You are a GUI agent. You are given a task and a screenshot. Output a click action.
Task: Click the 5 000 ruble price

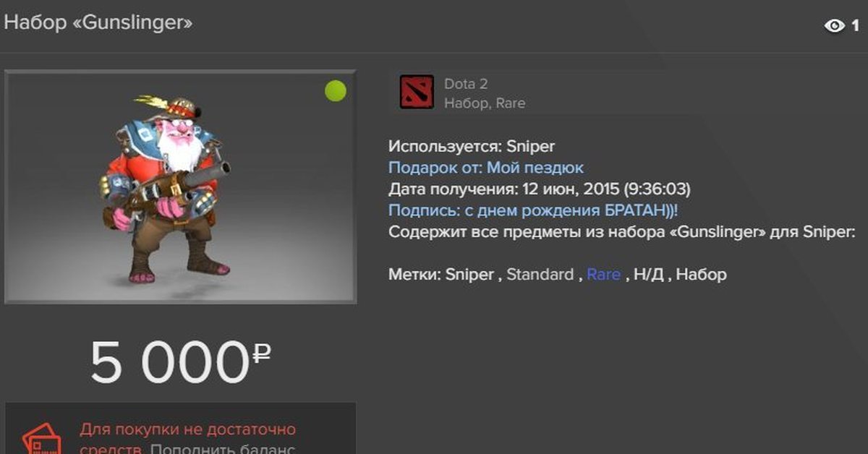click(x=181, y=361)
